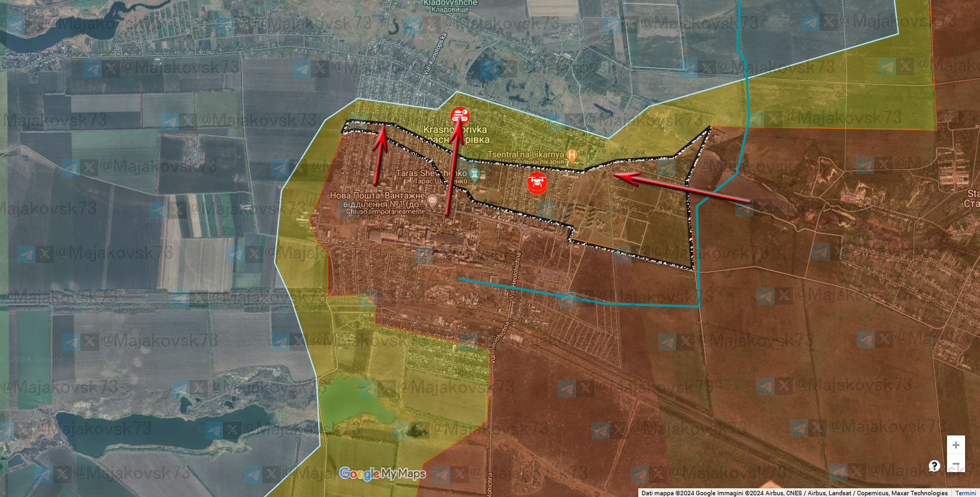Click the red drone marker
The width and height of the screenshot is (980, 497).
point(537,183)
